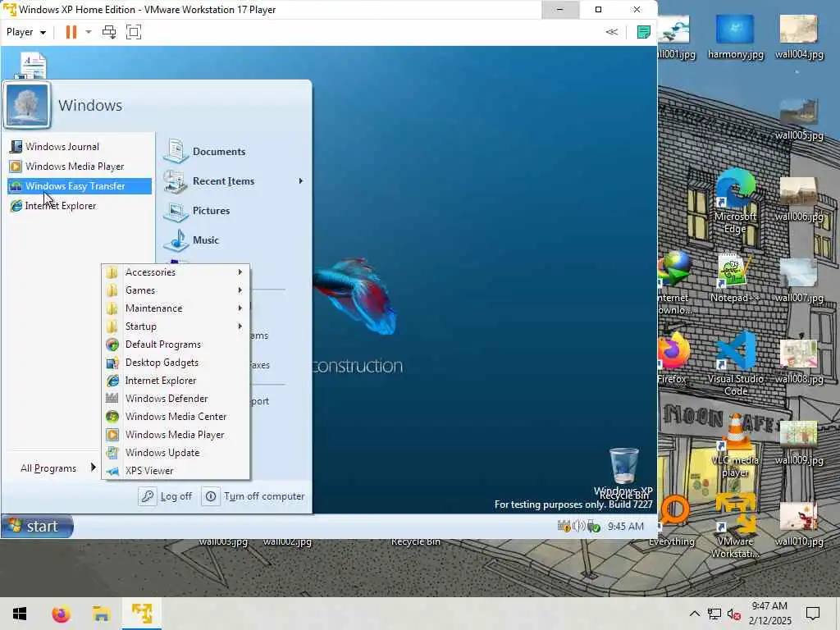Launch Internet Explorer from All Programs list
This screenshot has width=840, height=630.
(x=176, y=381)
